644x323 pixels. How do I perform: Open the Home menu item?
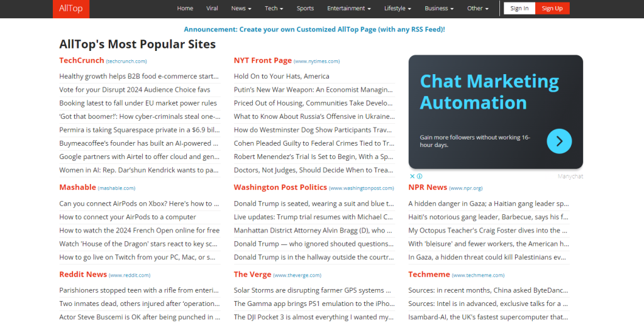click(x=185, y=8)
